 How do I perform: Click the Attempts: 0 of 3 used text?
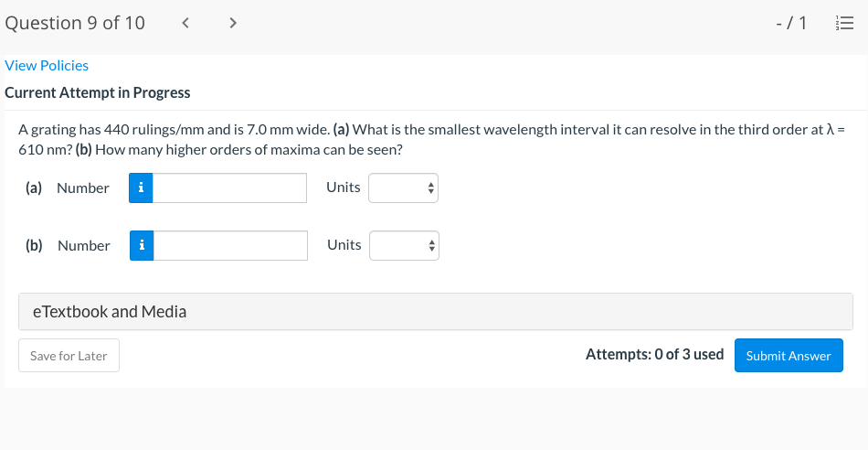654,354
